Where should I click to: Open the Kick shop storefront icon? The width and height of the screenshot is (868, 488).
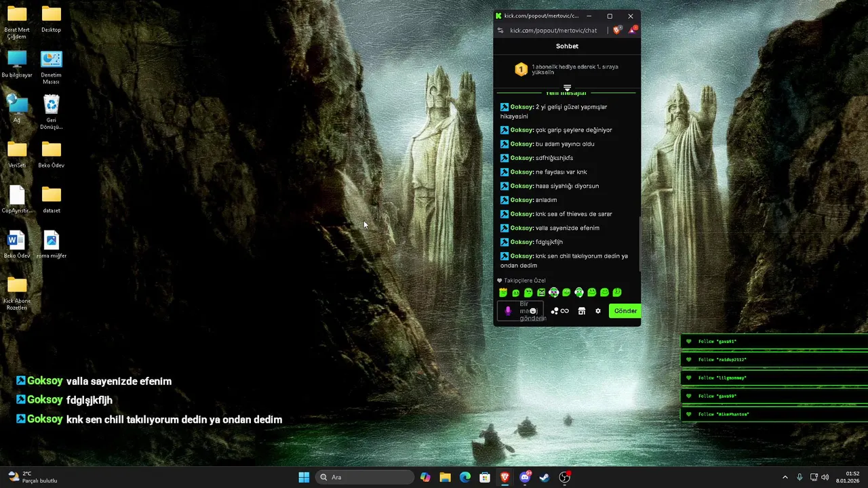[581, 311]
